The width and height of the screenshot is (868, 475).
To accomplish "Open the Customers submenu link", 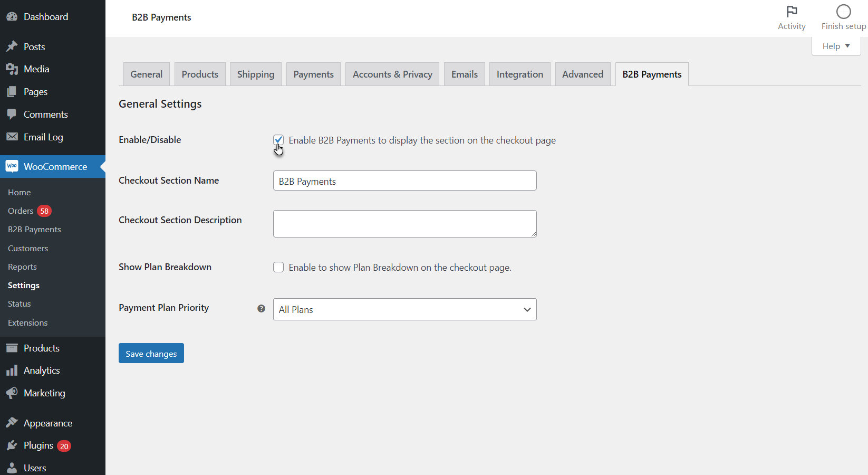I will [x=28, y=249].
